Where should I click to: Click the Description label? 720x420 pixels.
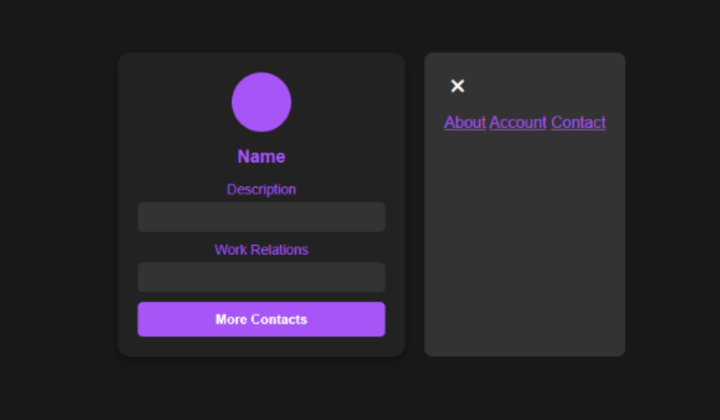261,190
